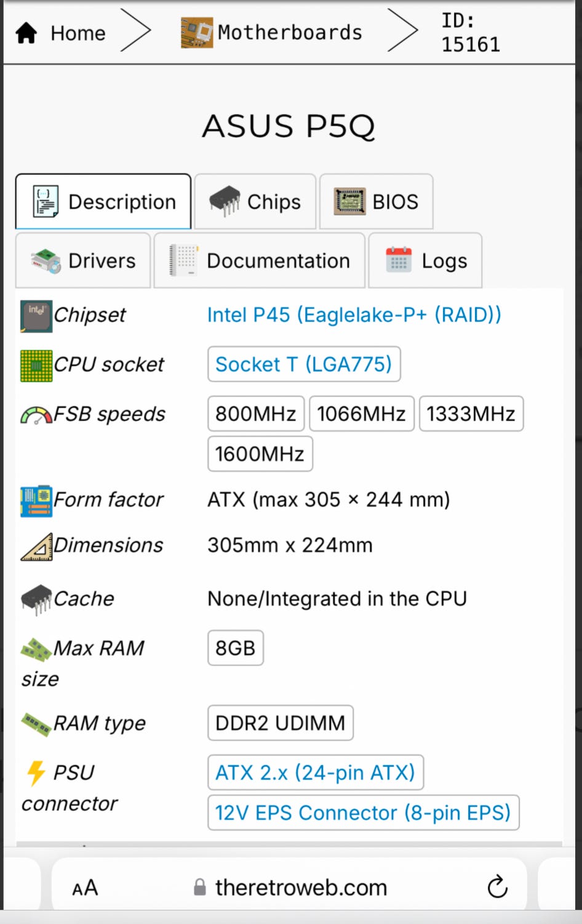Tap the browser reload icon
Viewport: 582px width, 924px height.
point(497,887)
